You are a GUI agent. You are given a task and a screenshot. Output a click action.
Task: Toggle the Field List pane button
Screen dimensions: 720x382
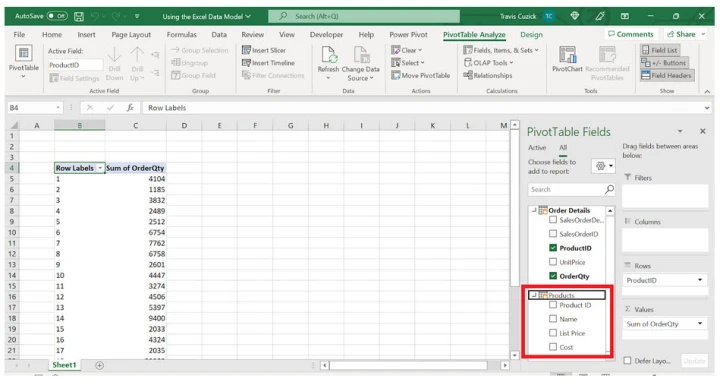coord(660,50)
